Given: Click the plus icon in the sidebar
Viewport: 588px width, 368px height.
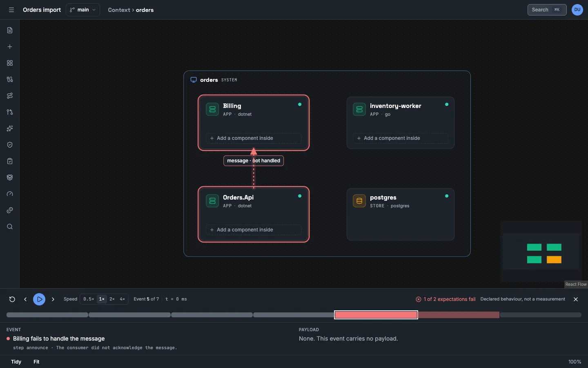Looking at the screenshot, I should [10, 47].
